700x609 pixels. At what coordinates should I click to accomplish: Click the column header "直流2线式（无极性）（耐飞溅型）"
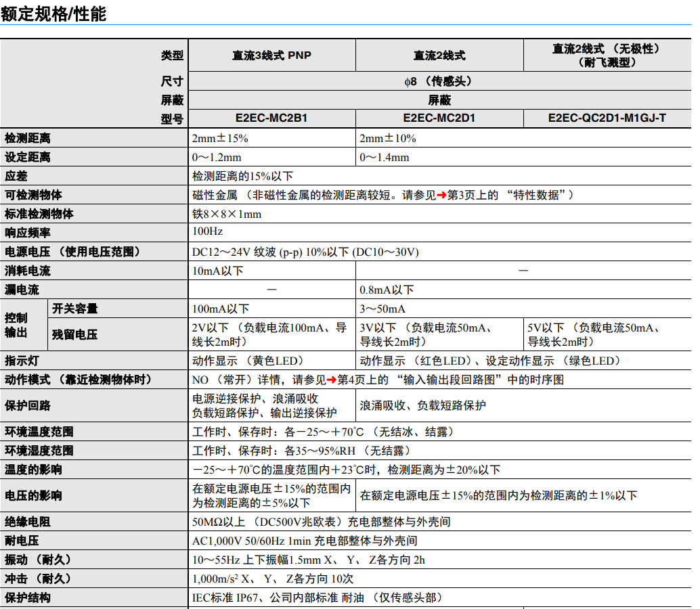point(607,55)
